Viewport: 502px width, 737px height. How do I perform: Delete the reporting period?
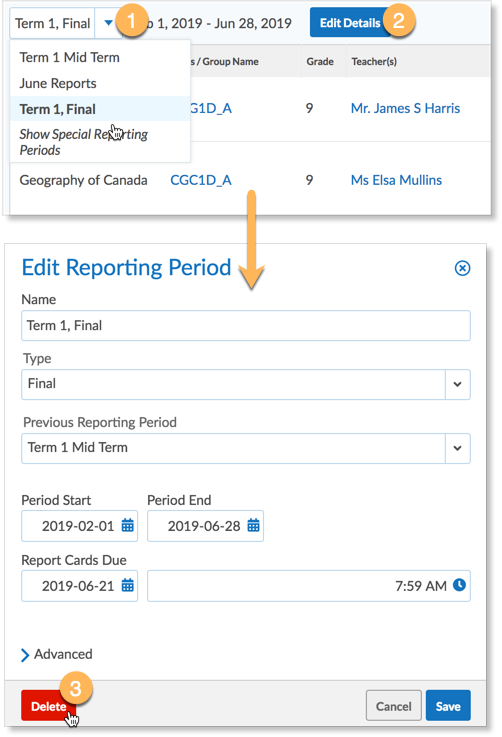[48, 706]
